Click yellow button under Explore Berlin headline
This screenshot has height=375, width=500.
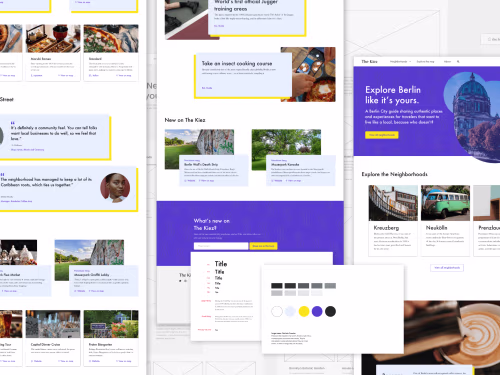tap(382, 135)
